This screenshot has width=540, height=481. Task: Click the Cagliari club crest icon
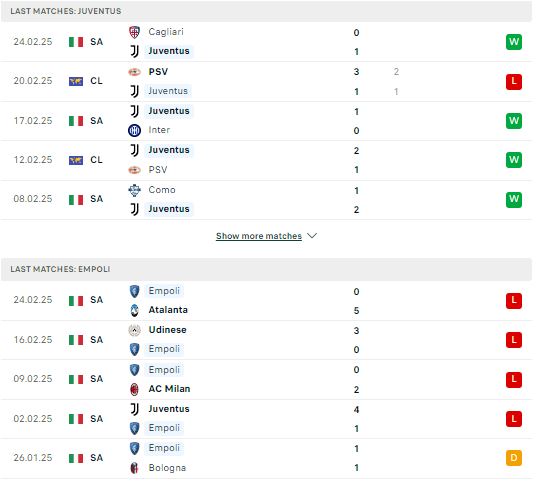(x=135, y=32)
